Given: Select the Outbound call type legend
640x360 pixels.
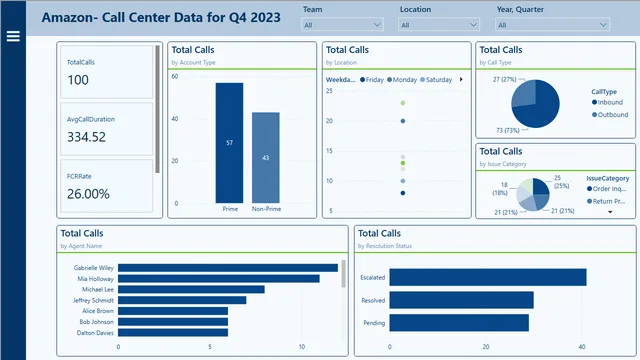Looking at the screenshot, I should click(x=610, y=115).
